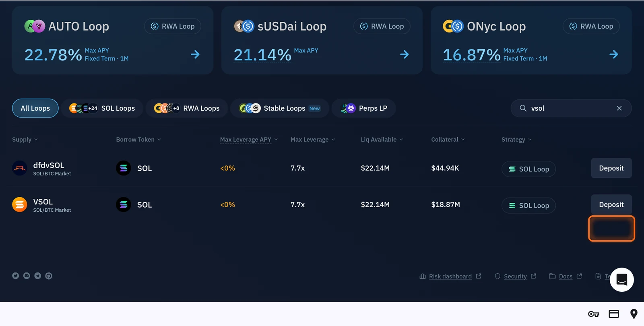Click SOL borrow token icon in VSOL row
The height and width of the screenshot is (326, 644).
[124, 204]
